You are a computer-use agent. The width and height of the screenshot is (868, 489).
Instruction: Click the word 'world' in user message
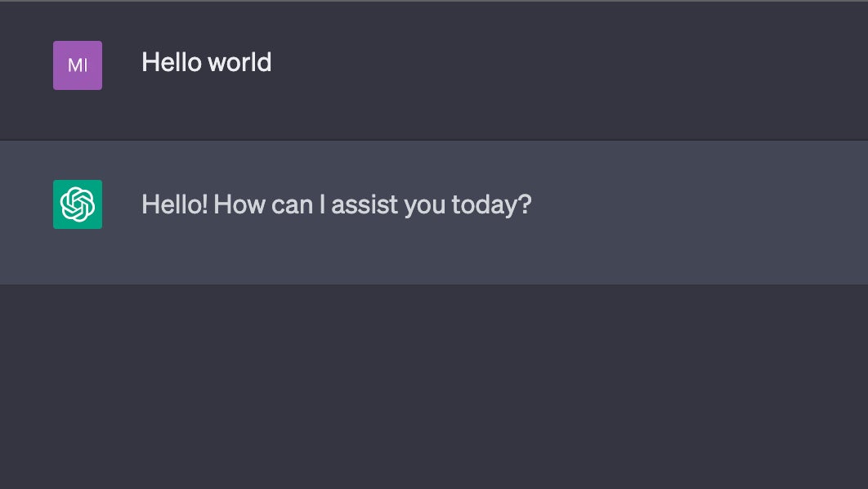click(x=240, y=62)
